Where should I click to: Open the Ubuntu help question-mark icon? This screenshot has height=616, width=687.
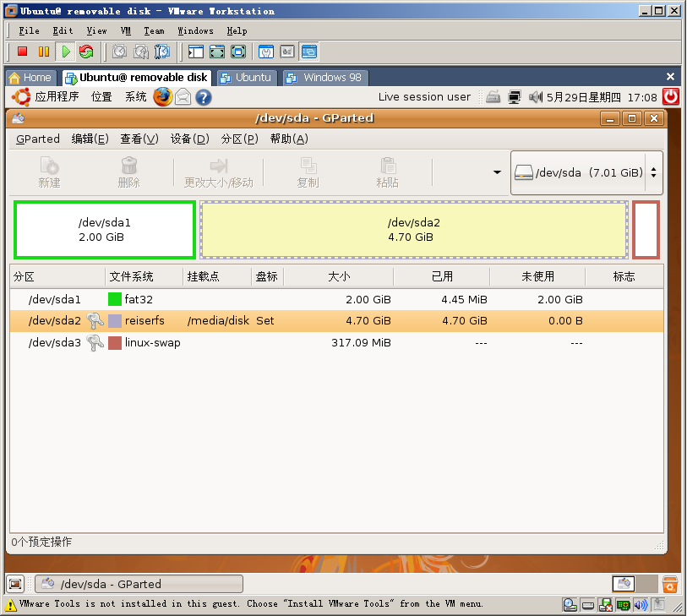pos(204,97)
